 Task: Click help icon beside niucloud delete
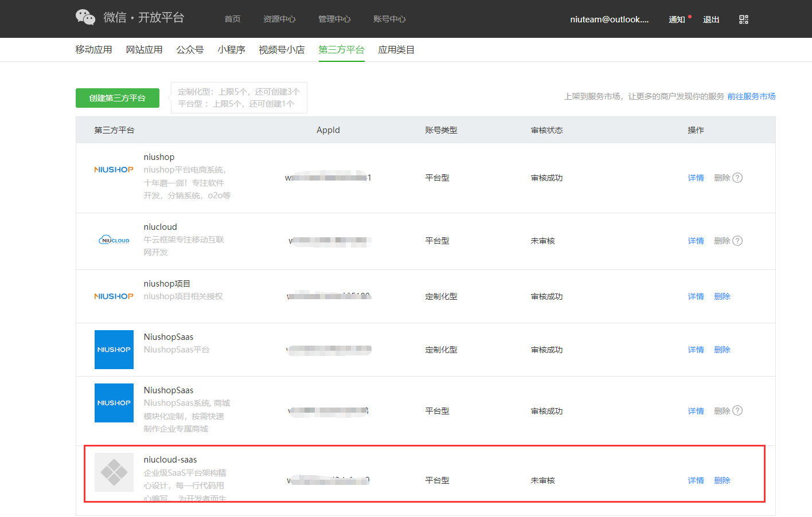point(737,241)
